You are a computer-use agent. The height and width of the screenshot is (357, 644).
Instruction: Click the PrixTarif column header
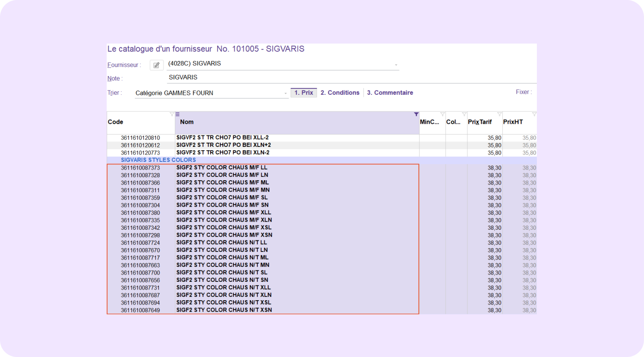coord(480,122)
